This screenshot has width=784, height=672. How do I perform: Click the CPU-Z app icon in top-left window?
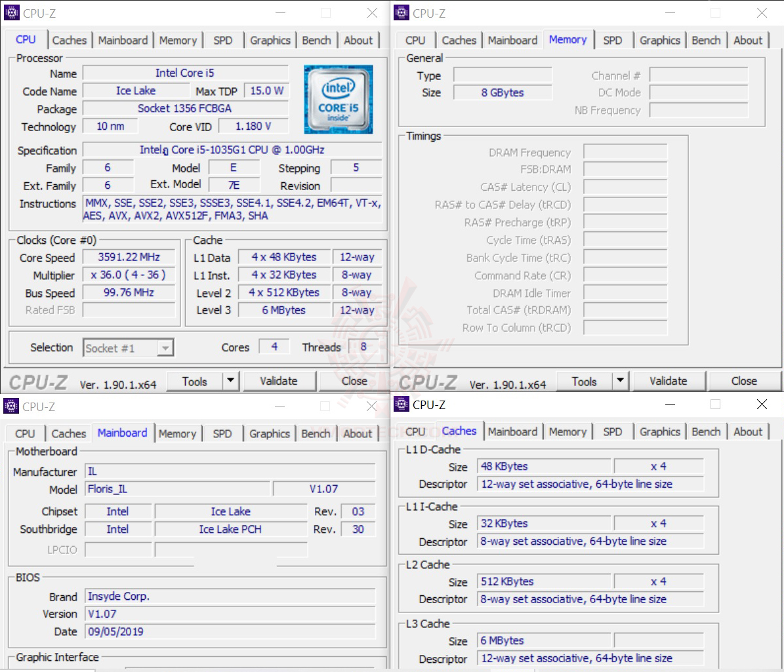point(12,12)
